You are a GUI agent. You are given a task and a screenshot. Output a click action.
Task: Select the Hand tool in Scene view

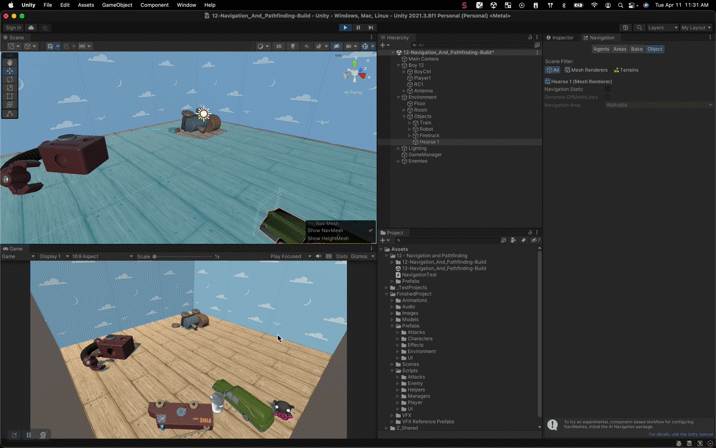click(10, 62)
